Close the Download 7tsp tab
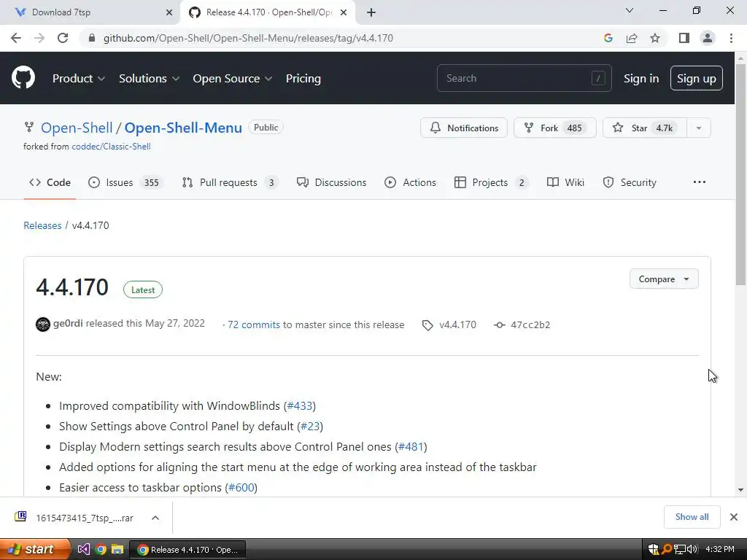This screenshot has width=747, height=560. click(x=169, y=12)
